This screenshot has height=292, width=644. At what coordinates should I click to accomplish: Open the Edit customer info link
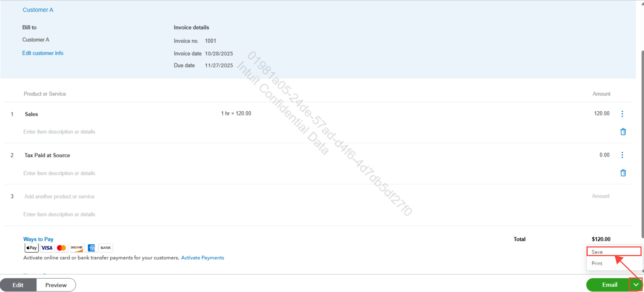click(43, 53)
